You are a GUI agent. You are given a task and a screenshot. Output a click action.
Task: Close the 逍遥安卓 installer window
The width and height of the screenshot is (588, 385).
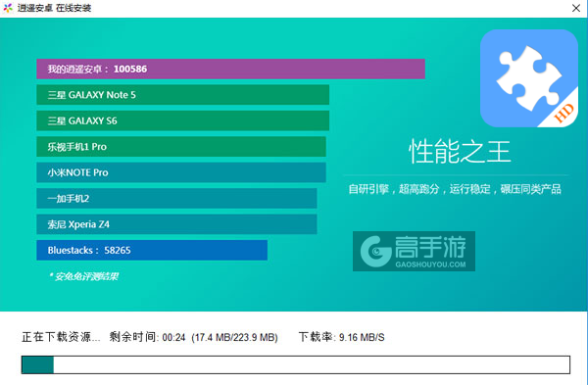tap(576, 8)
